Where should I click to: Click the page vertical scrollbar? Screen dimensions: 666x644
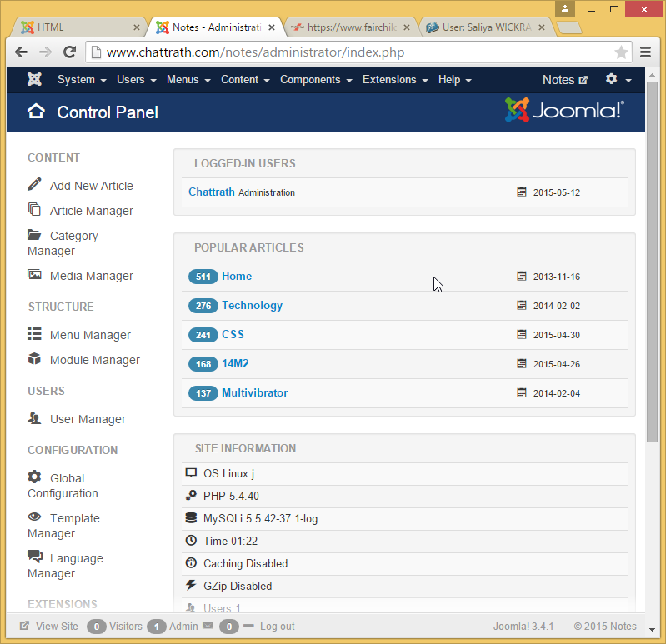click(x=653, y=250)
